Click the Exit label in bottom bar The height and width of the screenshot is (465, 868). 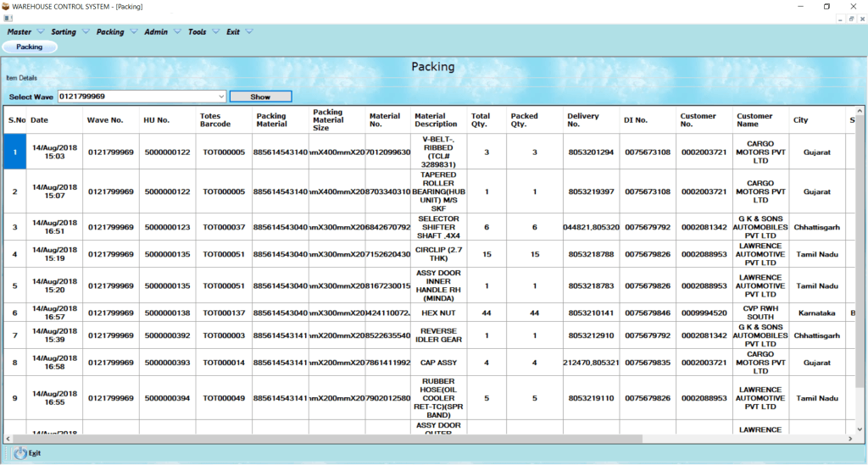click(34, 453)
